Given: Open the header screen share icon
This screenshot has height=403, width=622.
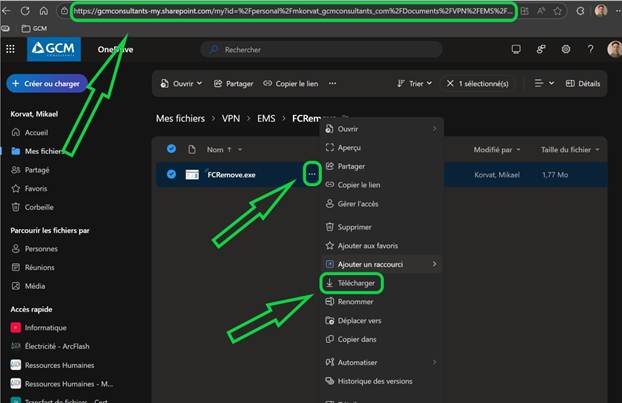Looking at the screenshot, I should [516, 49].
